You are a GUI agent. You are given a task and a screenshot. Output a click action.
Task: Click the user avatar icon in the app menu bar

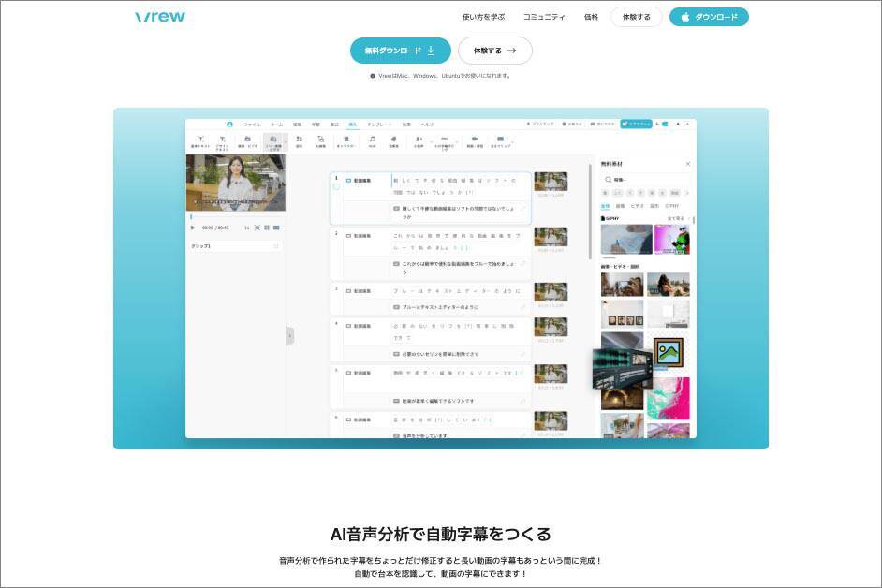coord(229,124)
